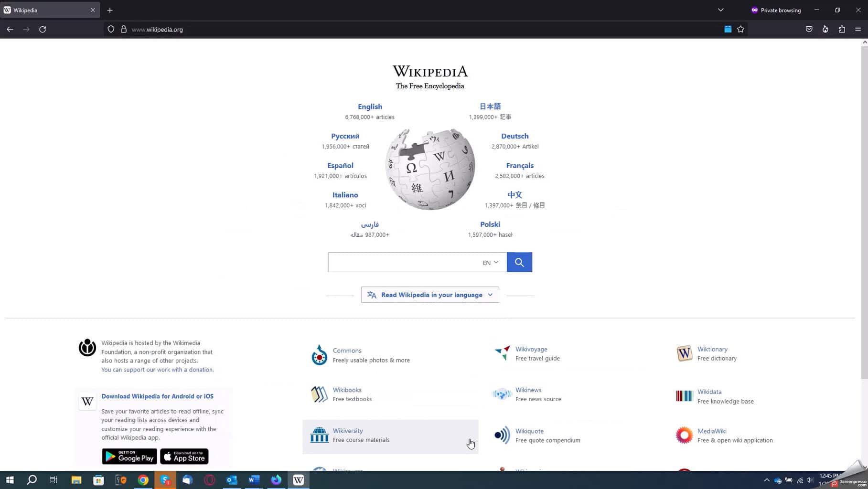Open the Windows Start button
The height and width of the screenshot is (489, 868).
10,480
